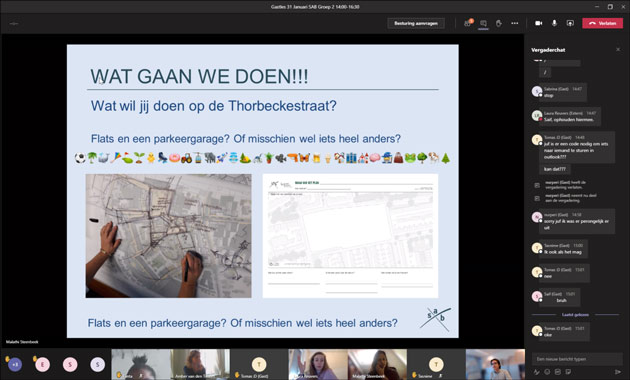Mute or unmute the microphone

point(554,23)
